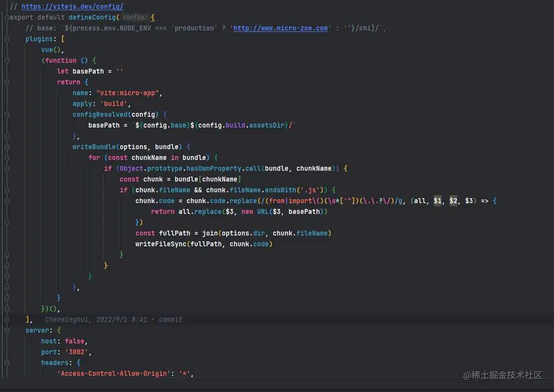Fold the writeBundle(options, bundle) method via gutter
This screenshot has width=554, height=392.
tap(7, 147)
